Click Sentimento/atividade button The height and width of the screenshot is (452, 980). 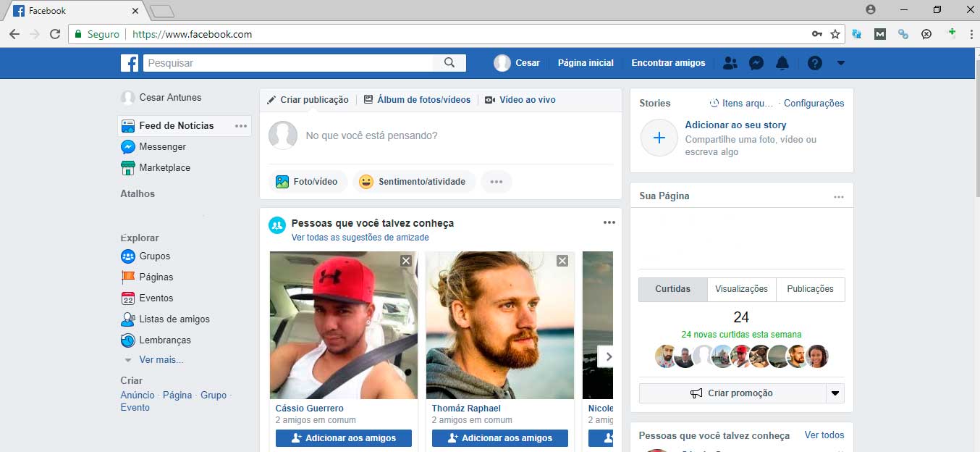click(x=414, y=182)
